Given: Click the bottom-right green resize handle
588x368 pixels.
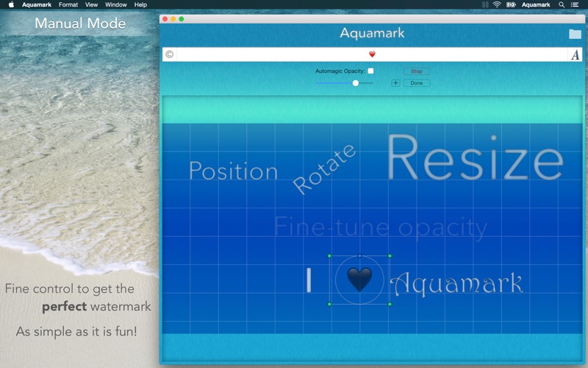Looking at the screenshot, I should pos(390,304).
